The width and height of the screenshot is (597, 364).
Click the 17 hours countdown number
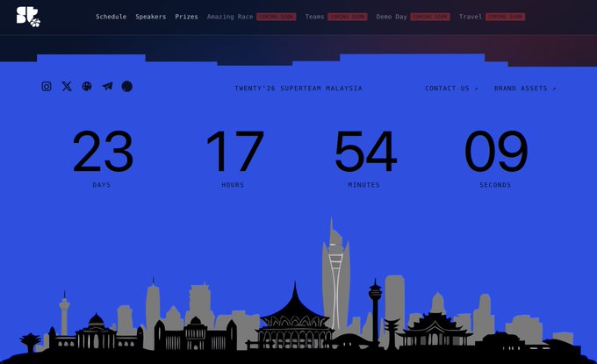tap(235, 151)
